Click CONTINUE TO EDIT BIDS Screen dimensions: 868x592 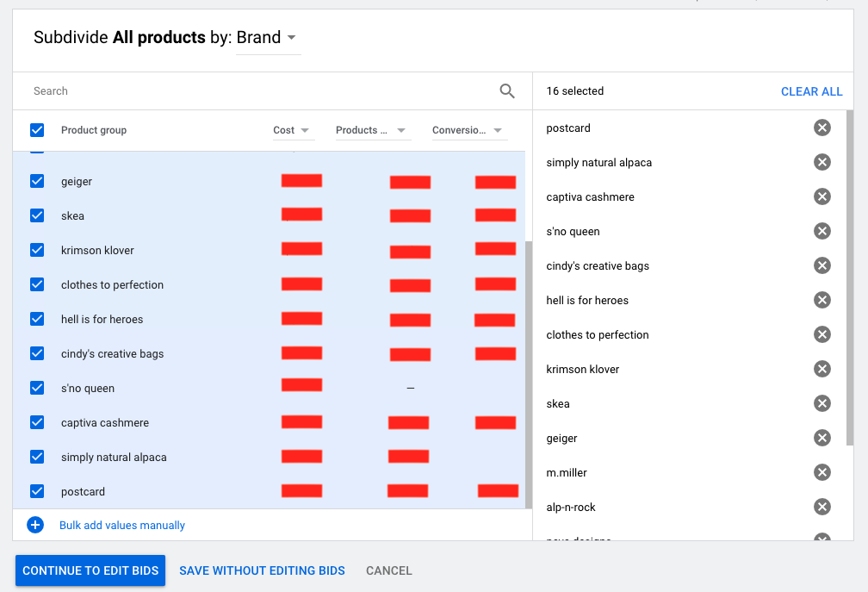click(x=90, y=570)
